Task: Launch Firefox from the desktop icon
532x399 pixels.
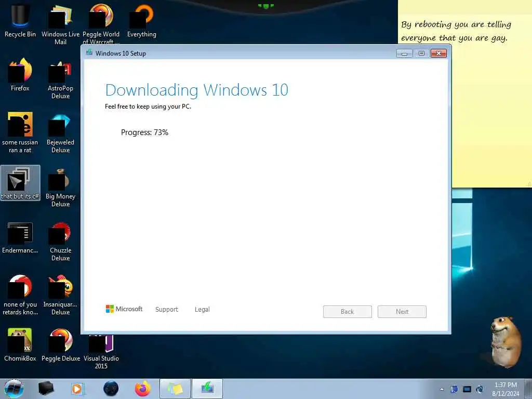Action: [20, 74]
